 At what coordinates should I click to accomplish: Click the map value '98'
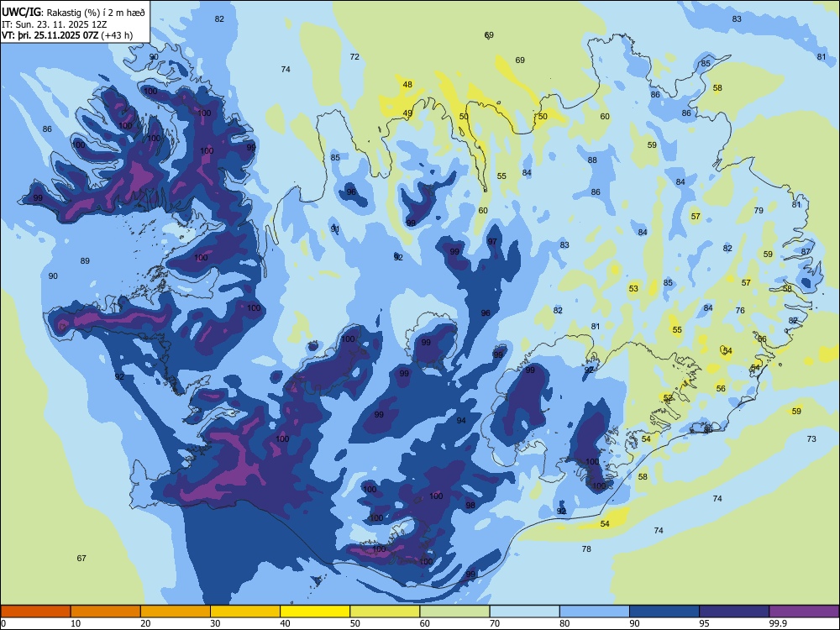coord(470,505)
